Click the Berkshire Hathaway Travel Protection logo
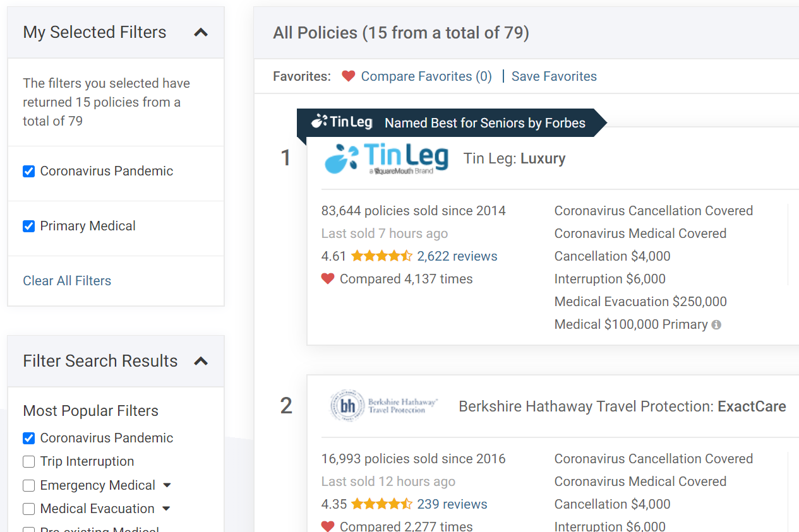This screenshot has height=532, width=799. tap(384, 406)
